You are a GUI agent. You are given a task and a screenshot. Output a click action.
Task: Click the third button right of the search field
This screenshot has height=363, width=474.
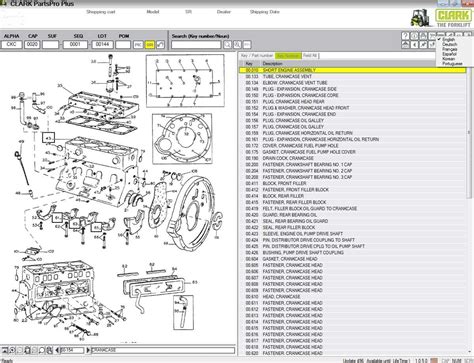247,45
